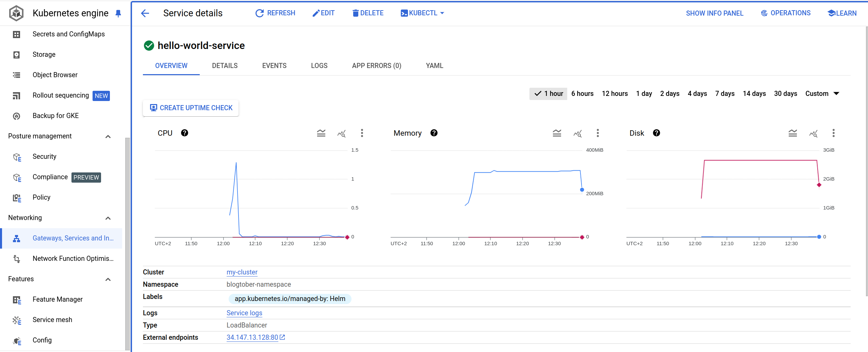Click the Memory chart help icon
Image resolution: width=868 pixels, height=352 pixels.
point(434,133)
